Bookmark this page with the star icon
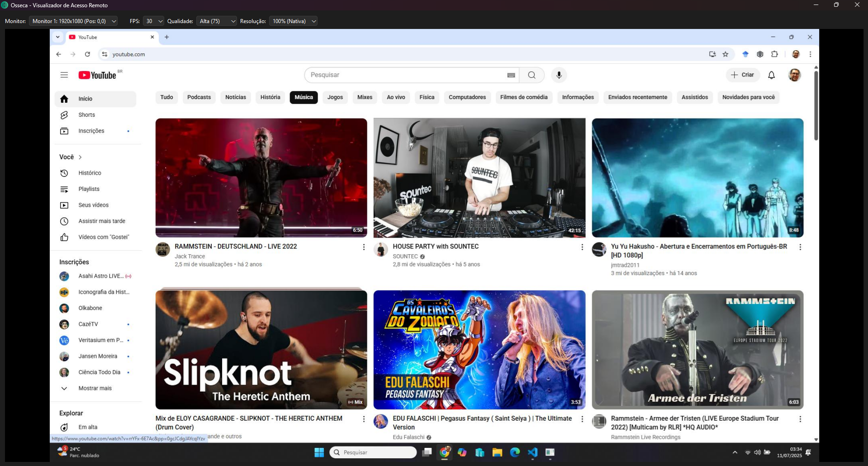 [x=726, y=54]
